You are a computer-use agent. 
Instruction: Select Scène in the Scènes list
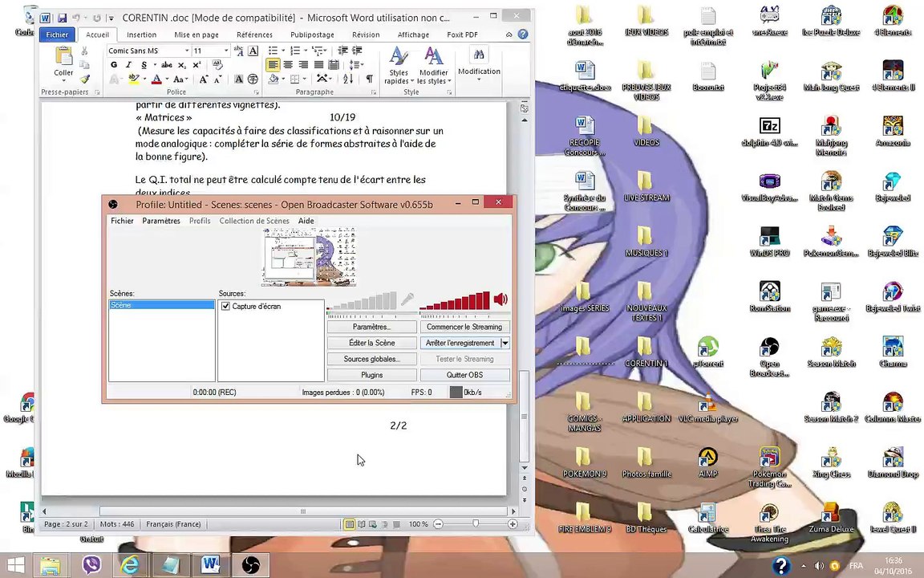[x=161, y=305]
